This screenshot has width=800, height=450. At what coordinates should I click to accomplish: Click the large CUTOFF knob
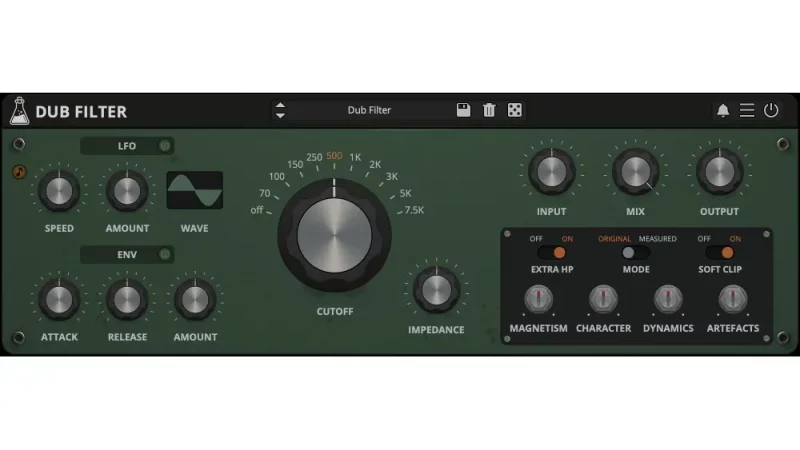(335, 234)
